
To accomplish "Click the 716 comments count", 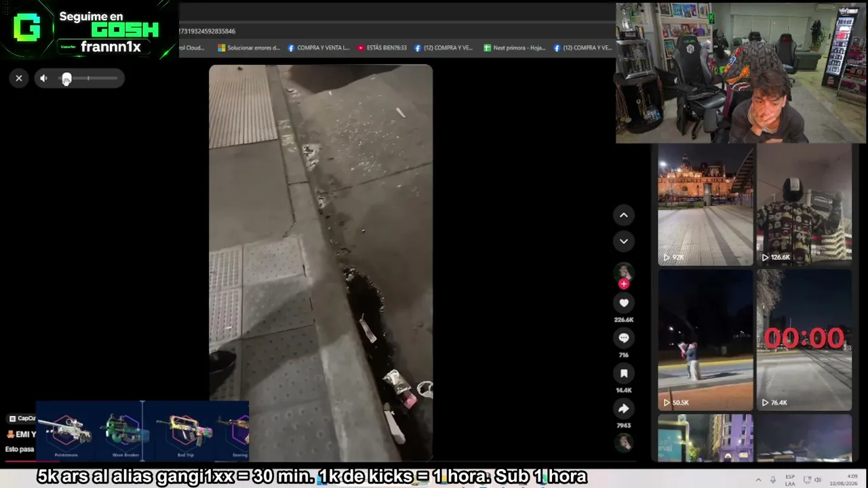I will pos(624,355).
